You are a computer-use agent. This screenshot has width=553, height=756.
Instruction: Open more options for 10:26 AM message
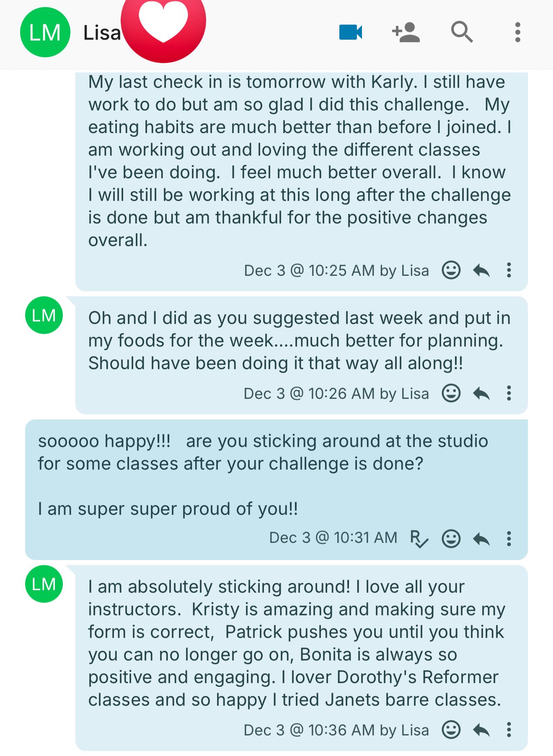point(509,393)
